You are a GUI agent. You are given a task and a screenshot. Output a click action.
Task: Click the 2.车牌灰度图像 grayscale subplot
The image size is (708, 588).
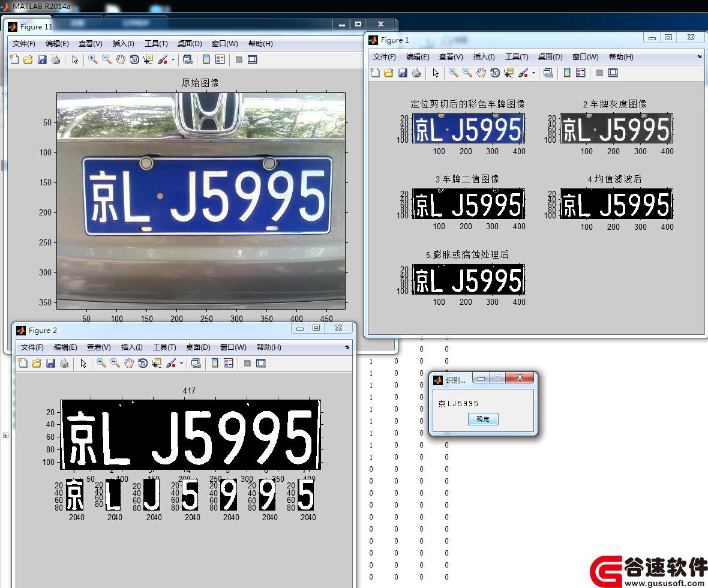(x=616, y=129)
